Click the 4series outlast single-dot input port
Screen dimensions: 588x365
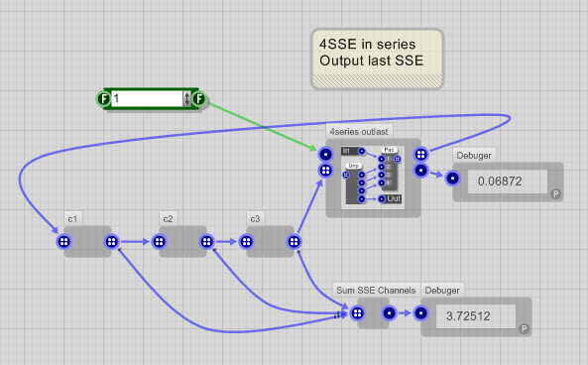[x=325, y=154]
